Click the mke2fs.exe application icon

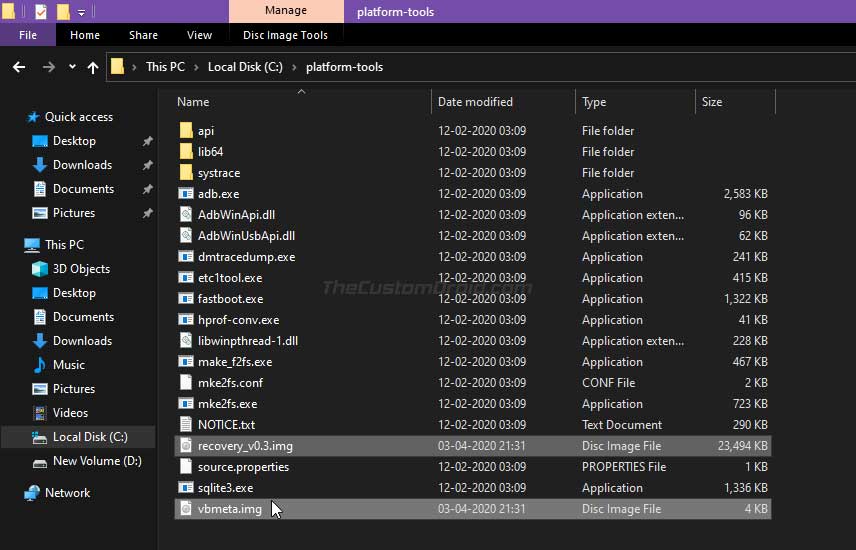(186, 404)
